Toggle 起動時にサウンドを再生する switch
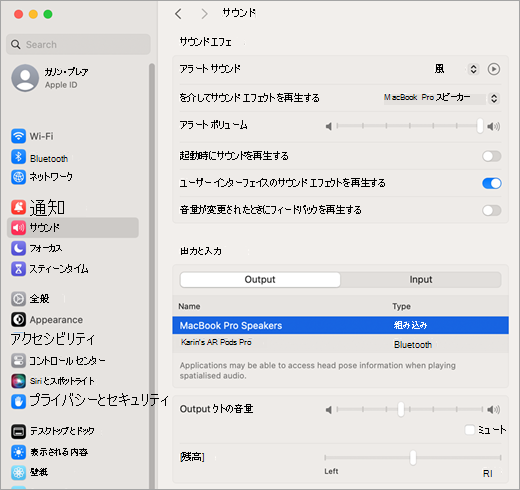Screen dimensions: 520x490 (492, 156)
